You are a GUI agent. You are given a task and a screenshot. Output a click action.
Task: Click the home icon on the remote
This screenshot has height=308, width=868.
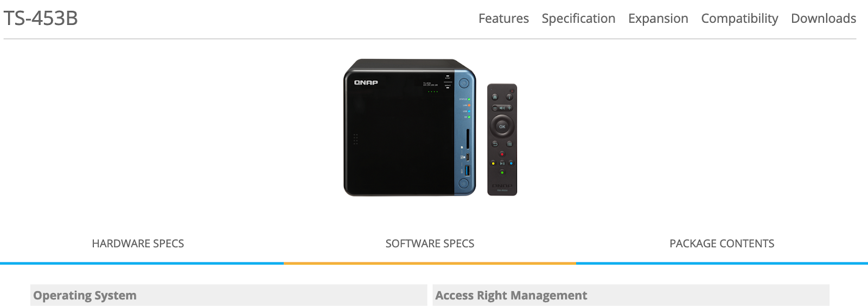(495, 97)
